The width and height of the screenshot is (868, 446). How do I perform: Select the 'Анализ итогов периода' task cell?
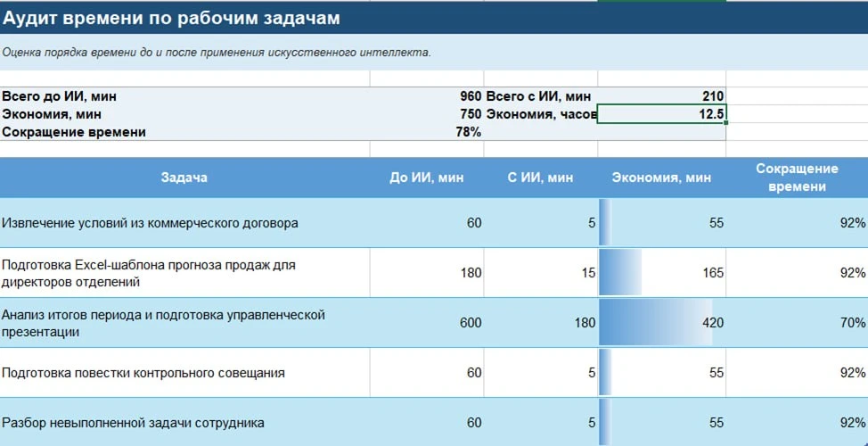click(x=184, y=322)
